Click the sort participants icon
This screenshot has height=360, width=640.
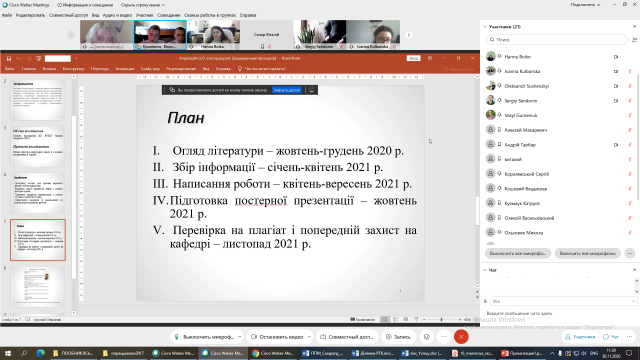pyautogui.click(x=634, y=40)
